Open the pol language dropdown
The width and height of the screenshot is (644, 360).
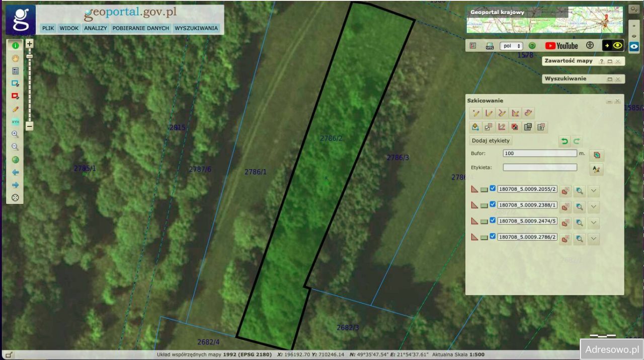pos(511,46)
